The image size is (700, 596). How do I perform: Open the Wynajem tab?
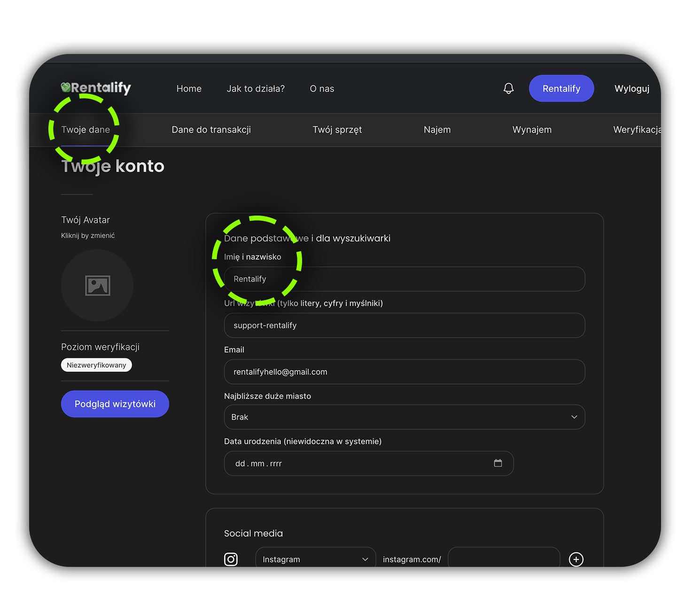pyautogui.click(x=532, y=130)
